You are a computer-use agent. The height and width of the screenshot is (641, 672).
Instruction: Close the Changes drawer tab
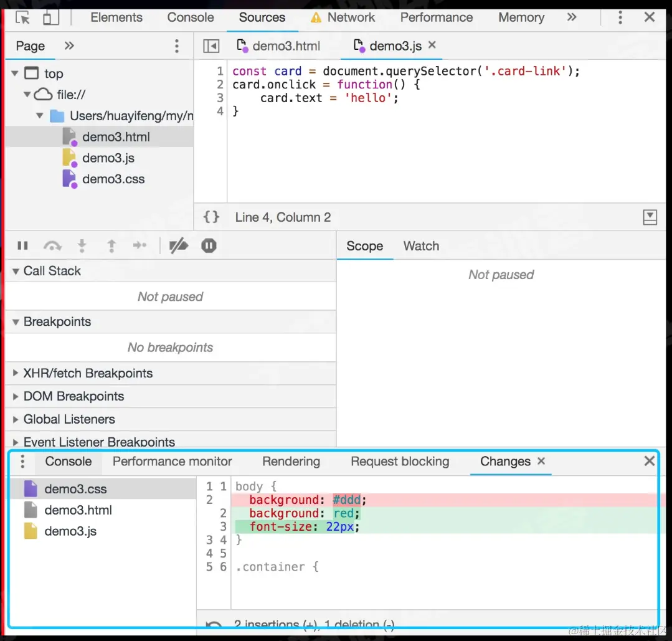click(x=541, y=460)
